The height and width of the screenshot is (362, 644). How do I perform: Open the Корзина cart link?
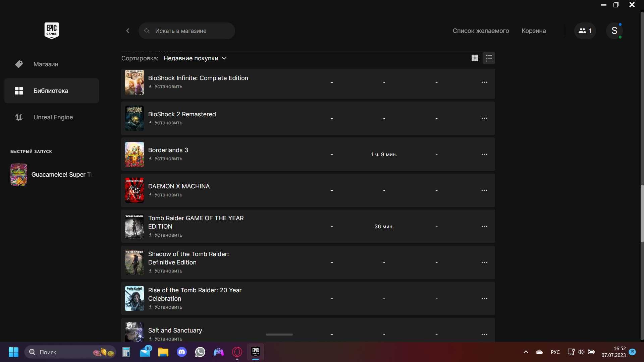point(534,31)
